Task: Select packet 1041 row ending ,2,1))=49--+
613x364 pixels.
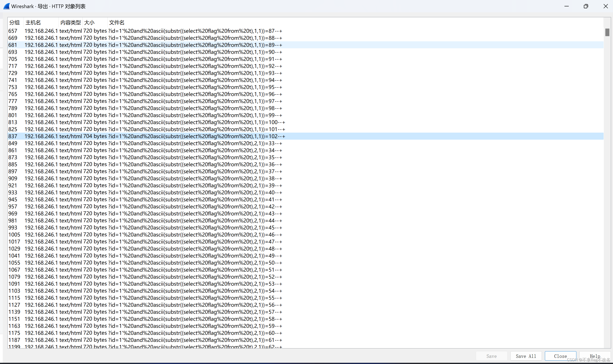Action: click(x=305, y=256)
